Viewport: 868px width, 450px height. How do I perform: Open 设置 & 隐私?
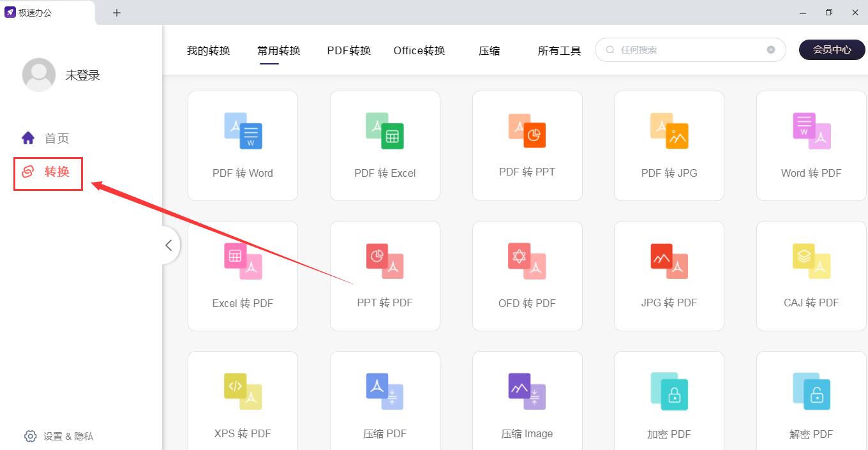68,437
